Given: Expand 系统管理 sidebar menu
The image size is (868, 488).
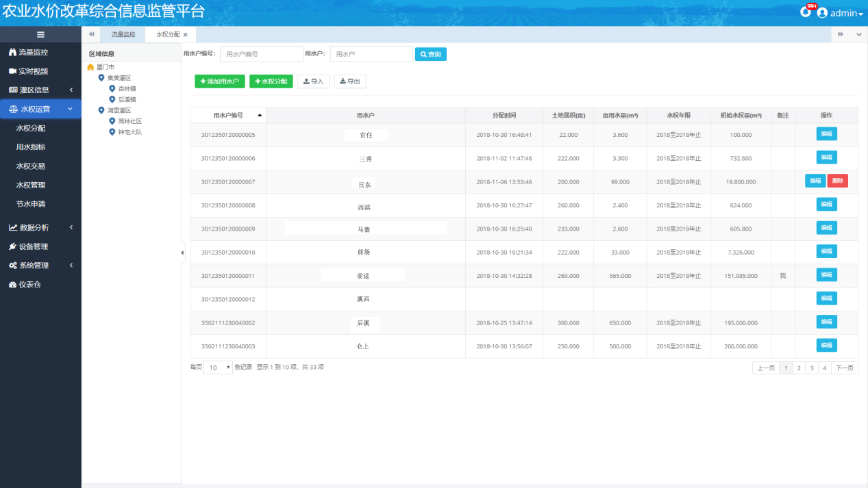Looking at the screenshot, I should [x=40, y=266].
